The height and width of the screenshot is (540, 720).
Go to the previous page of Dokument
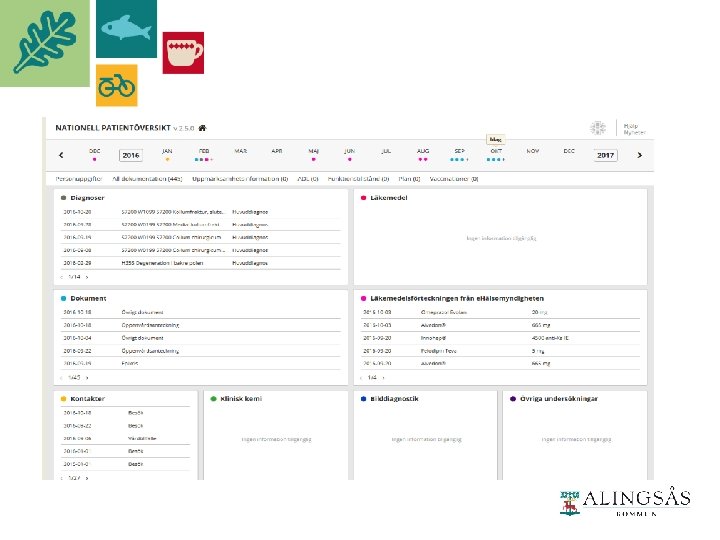pyautogui.click(x=62, y=378)
